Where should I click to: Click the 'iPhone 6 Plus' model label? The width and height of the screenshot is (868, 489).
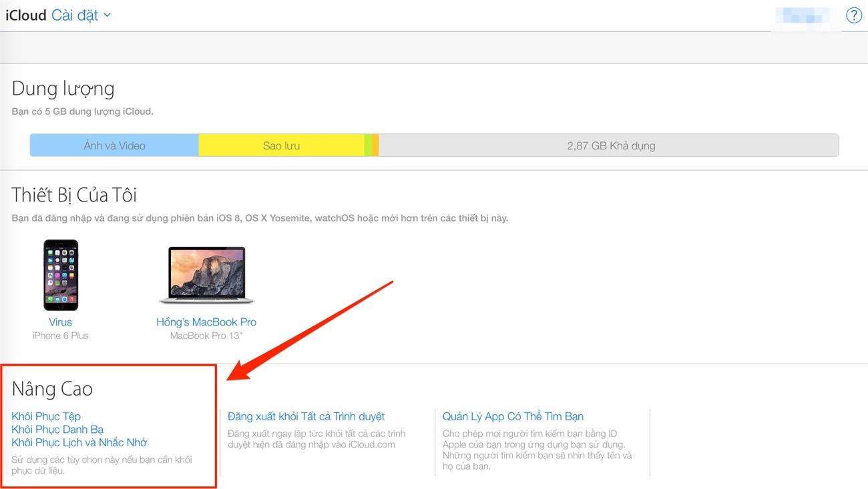(x=60, y=336)
